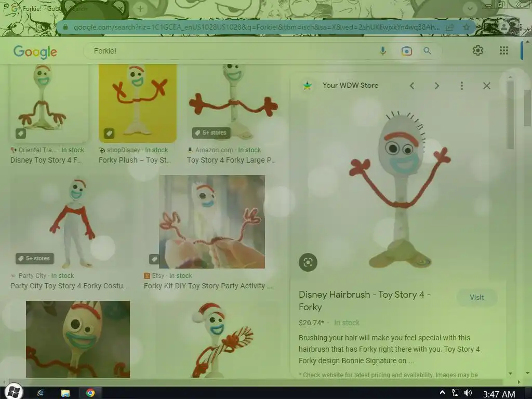Viewport: 532px width, 399px height.
Task: Click the preview panel vertical scrollbar
Action: coord(510,114)
